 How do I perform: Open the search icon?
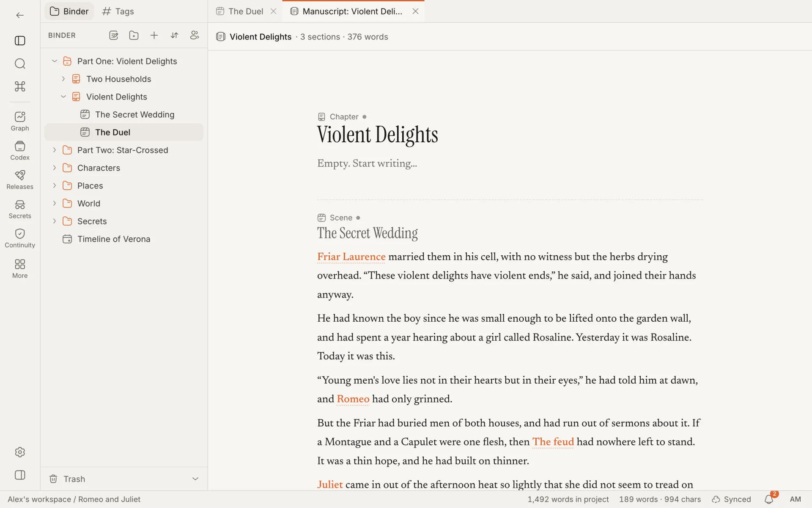tap(20, 63)
